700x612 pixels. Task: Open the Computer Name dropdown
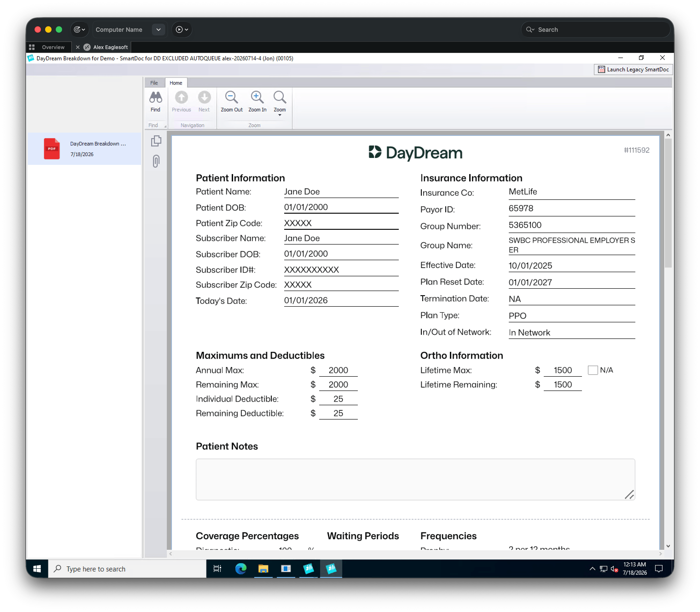(x=158, y=30)
